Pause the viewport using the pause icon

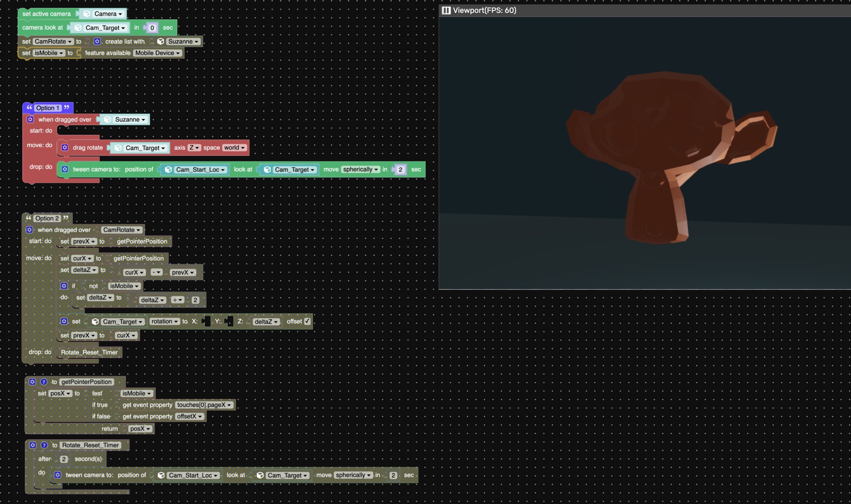(446, 10)
